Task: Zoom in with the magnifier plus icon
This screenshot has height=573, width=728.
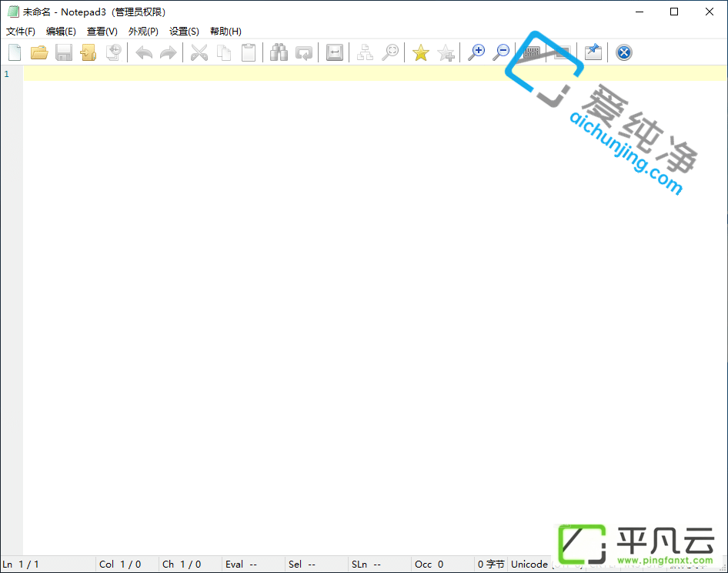Action: pos(476,52)
